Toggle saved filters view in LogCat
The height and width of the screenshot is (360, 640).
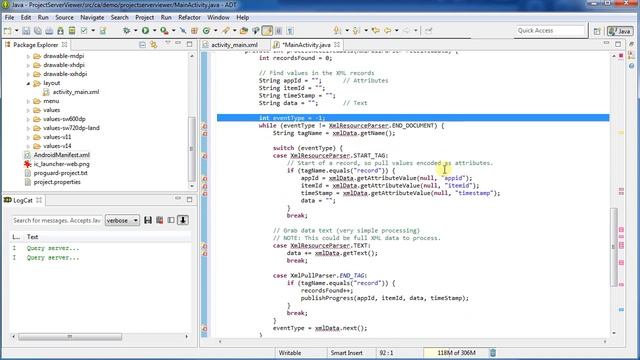(171, 220)
